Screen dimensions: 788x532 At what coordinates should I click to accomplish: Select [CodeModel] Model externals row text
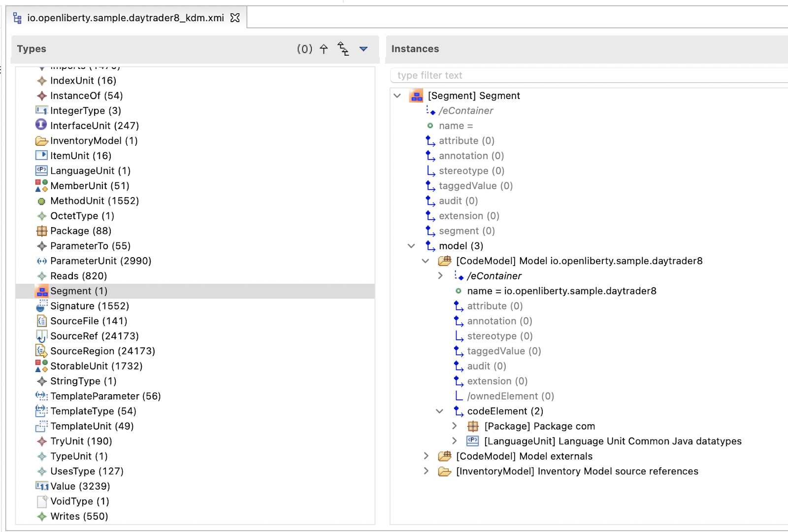[524, 456]
